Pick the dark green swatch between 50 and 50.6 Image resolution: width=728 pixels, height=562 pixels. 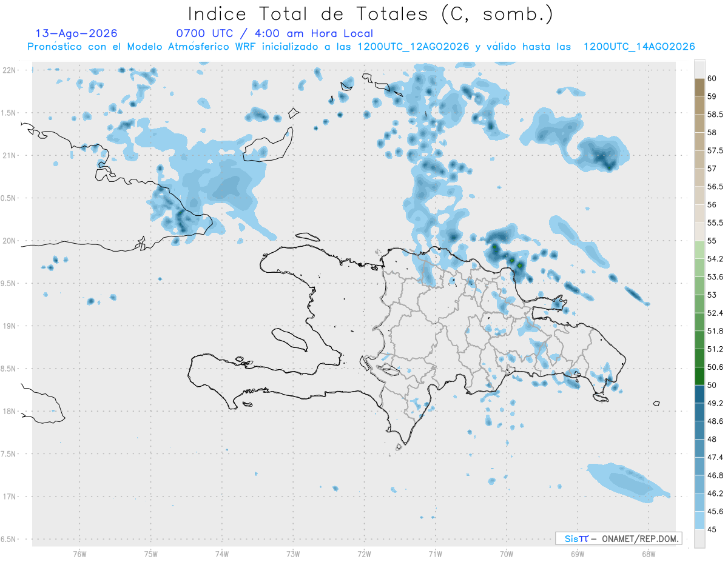(699, 376)
